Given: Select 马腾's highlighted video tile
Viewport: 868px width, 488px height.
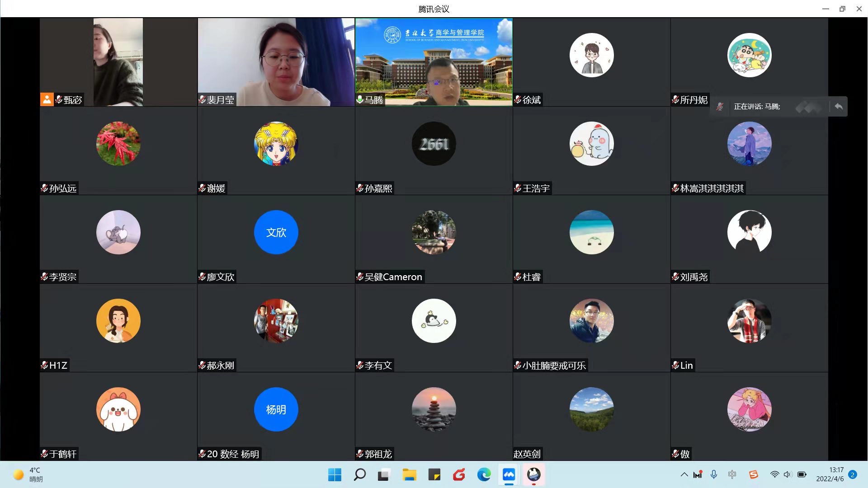Looking at the screenshot, I should [x=434, y=62].
